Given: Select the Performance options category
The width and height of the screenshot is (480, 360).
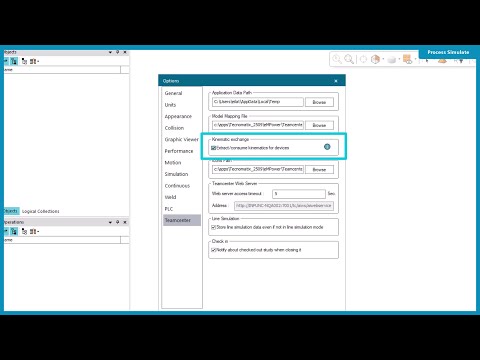Looking at the screenshot, I should pos(179,151).
